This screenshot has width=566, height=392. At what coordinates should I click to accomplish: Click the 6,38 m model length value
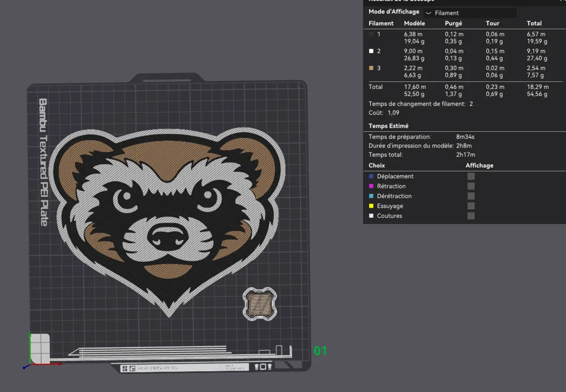[x=413, y=35]
